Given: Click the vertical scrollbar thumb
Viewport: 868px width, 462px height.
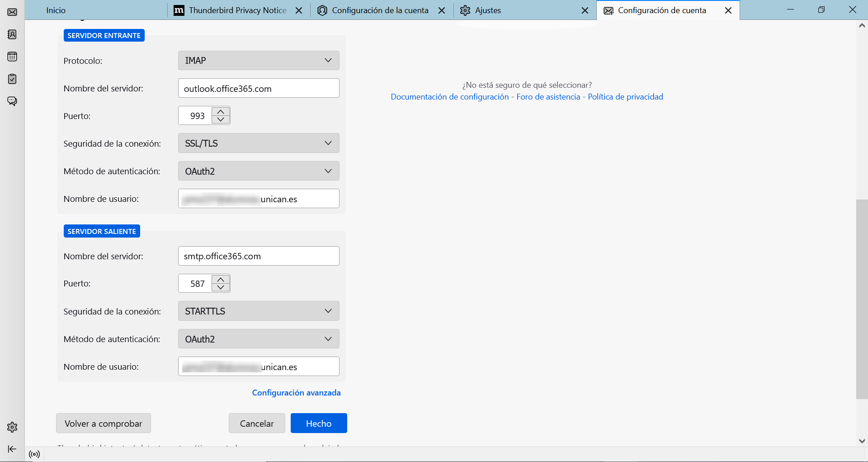Looking at the screenshot, I should [862, 299].
